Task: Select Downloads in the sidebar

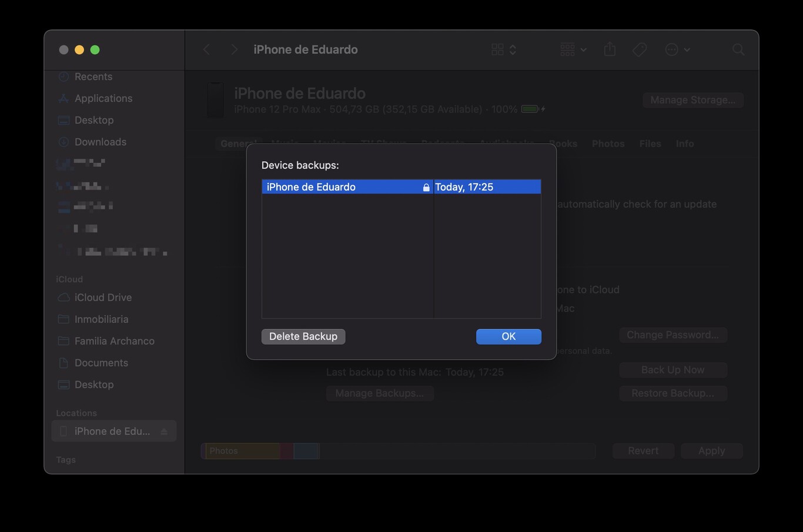Action: point(100,142)
